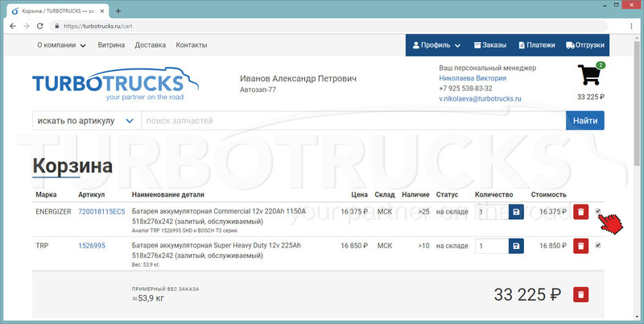View site security lock info
Image resolution: width=644 pixels, height=324 pixels.
(x=56, y=26)
